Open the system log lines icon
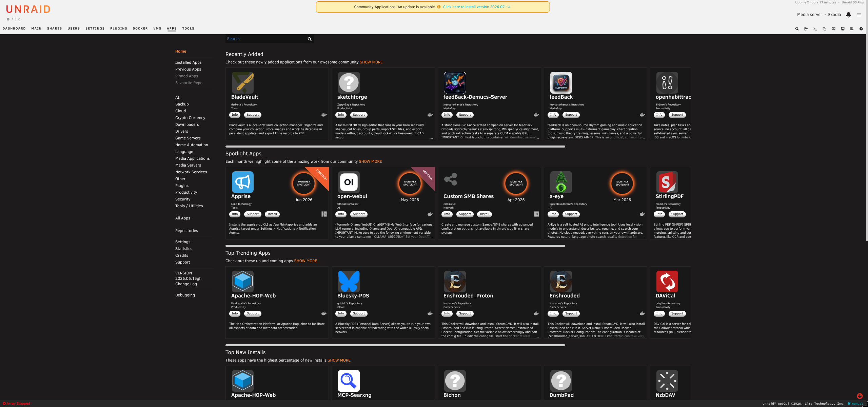The width and height of the screenshot is (868, 407). point(852,29)
